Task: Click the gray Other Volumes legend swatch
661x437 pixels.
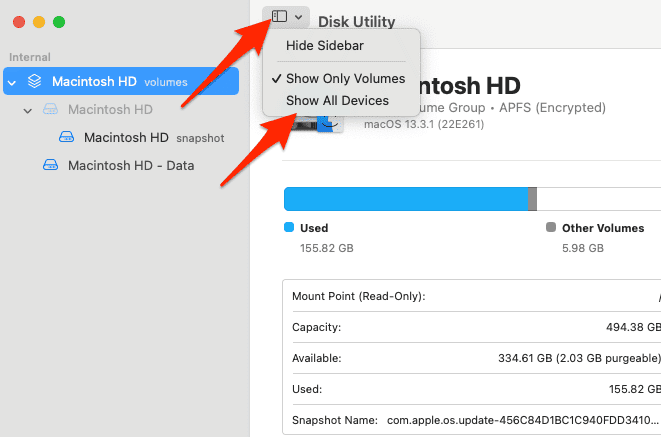Action: tap(551, 227)
